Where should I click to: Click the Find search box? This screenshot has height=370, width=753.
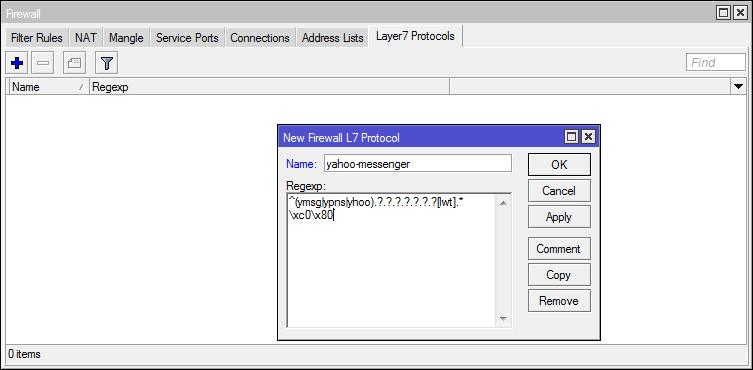716,62
